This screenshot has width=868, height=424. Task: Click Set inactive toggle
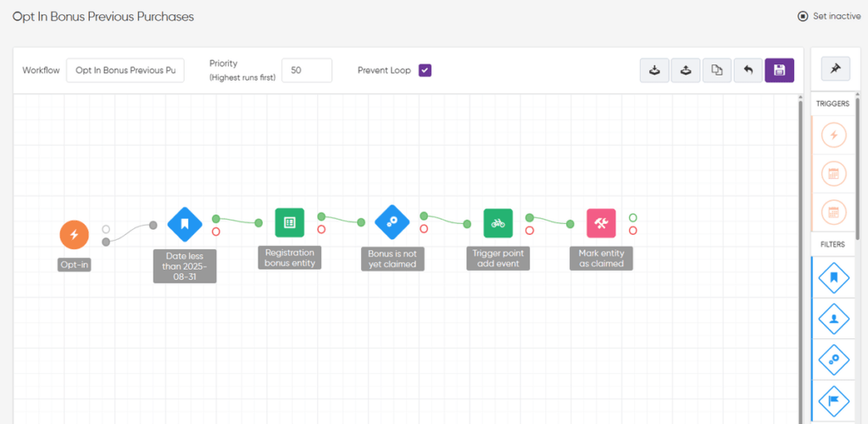pyautogui.click(x=829, y=16)
